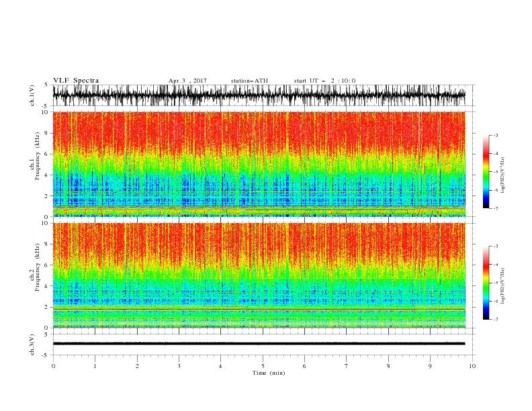532x411 pixels.
Task: Click the upper PSD color scale bar
Action: pyautogui.click(x=486, y=172)
